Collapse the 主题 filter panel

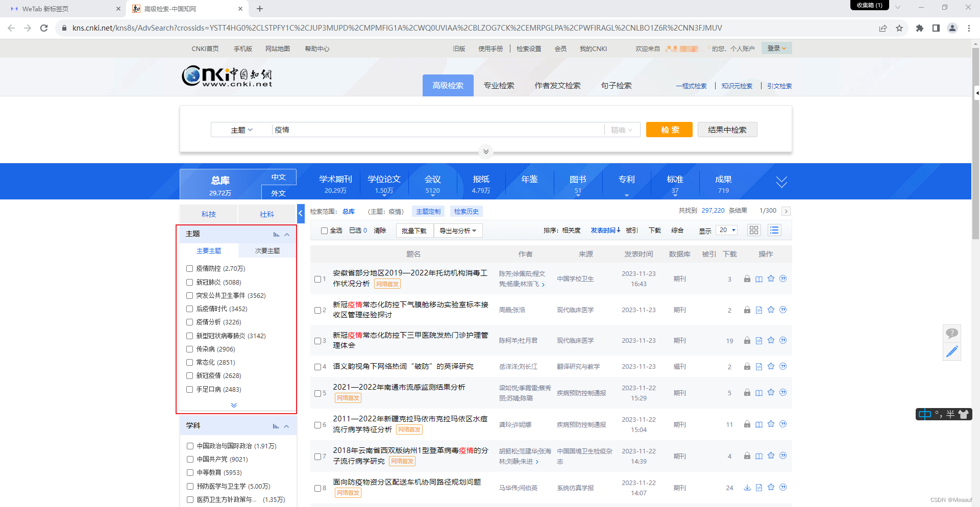coord(287,234)
